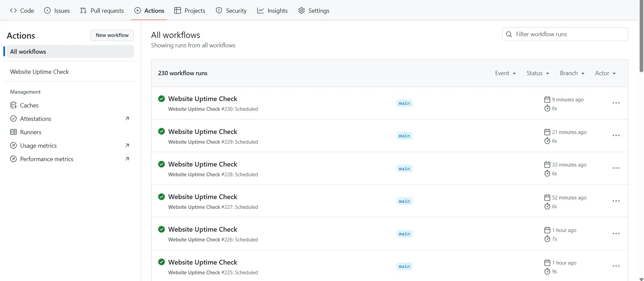The image size is (644, 281).
Task: Open Usage metrics page
Action: [x=70, y=145]
